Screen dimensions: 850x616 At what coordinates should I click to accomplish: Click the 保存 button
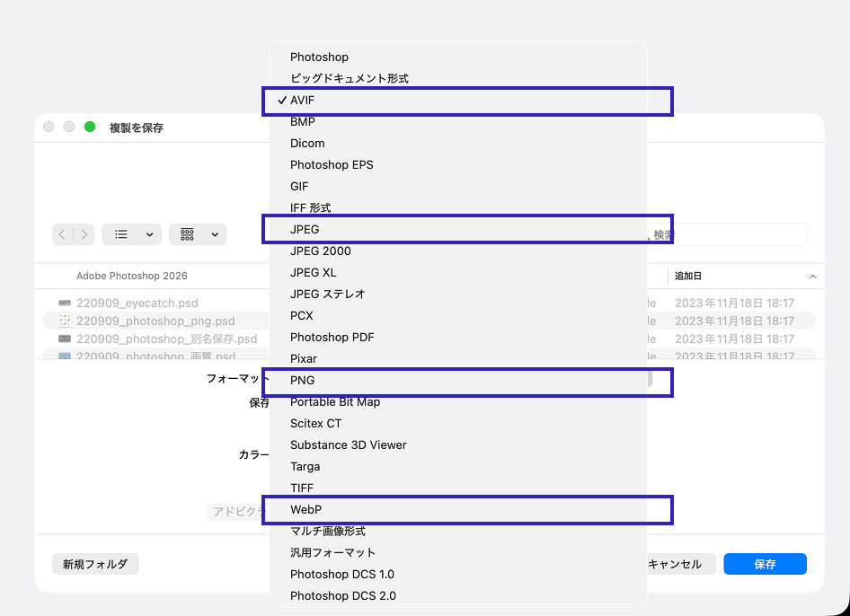765,564
